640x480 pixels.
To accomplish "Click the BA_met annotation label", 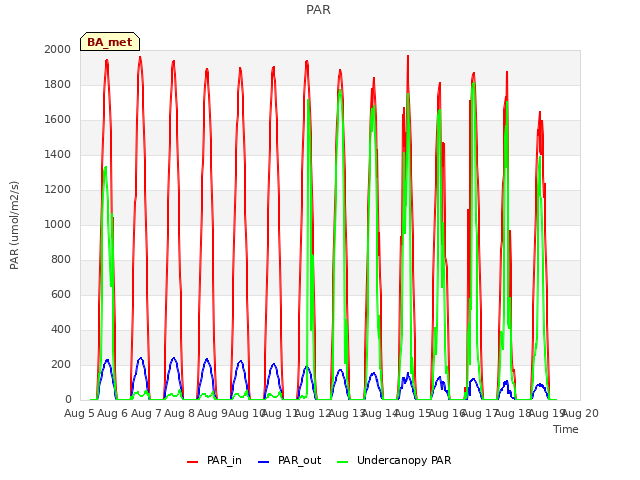I will (110, 42).
